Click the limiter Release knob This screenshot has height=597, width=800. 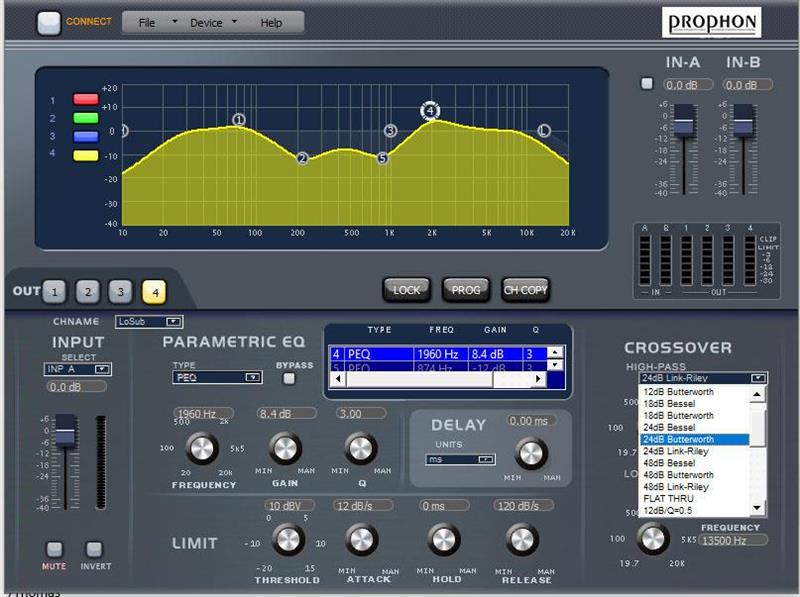click(x=519, y=540)
